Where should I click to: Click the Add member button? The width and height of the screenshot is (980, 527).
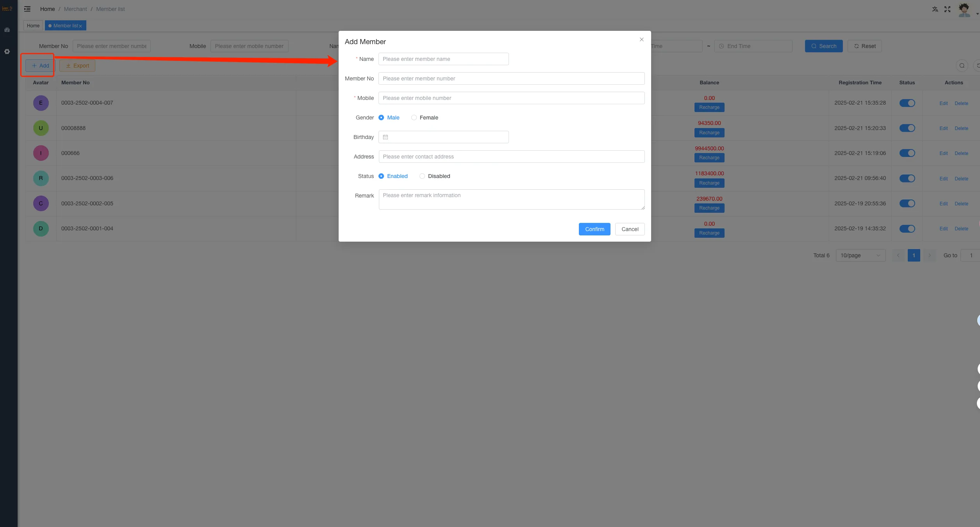[40, 66]
